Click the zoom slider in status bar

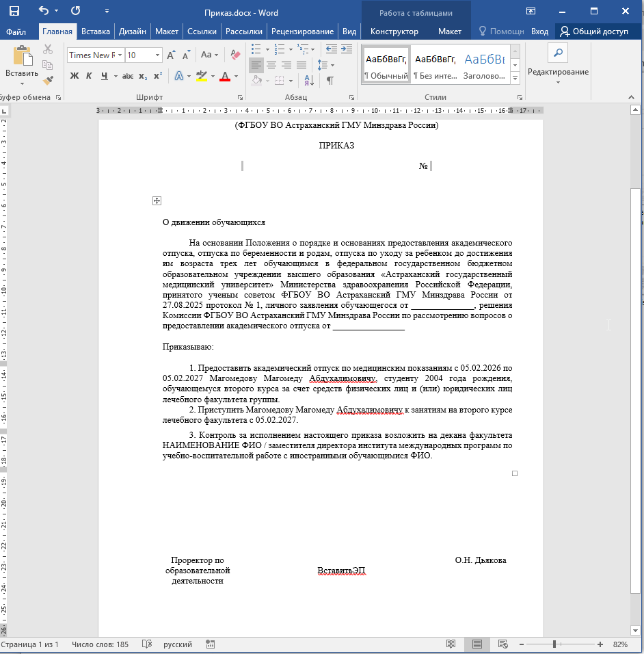click(x=554, y=644)
